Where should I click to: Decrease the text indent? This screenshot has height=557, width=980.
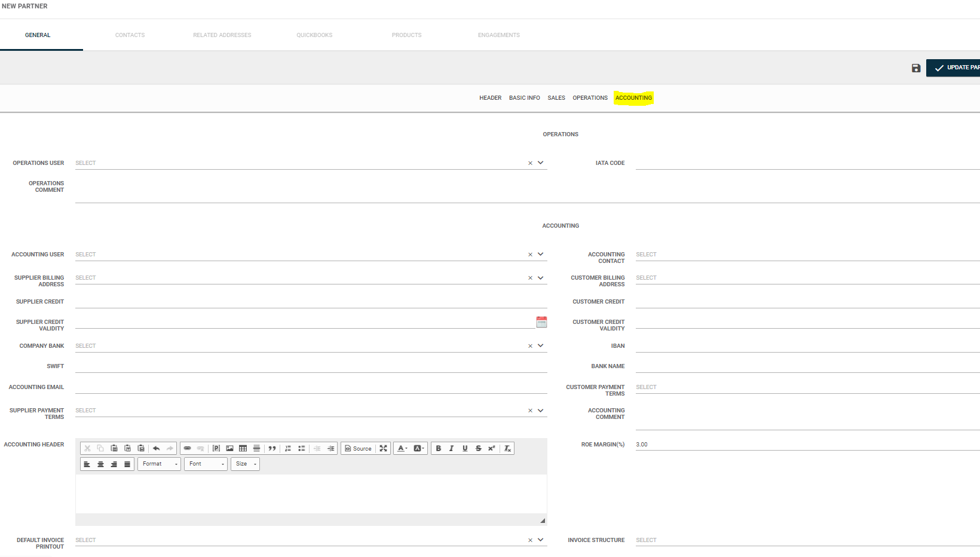tap(317, 448)
